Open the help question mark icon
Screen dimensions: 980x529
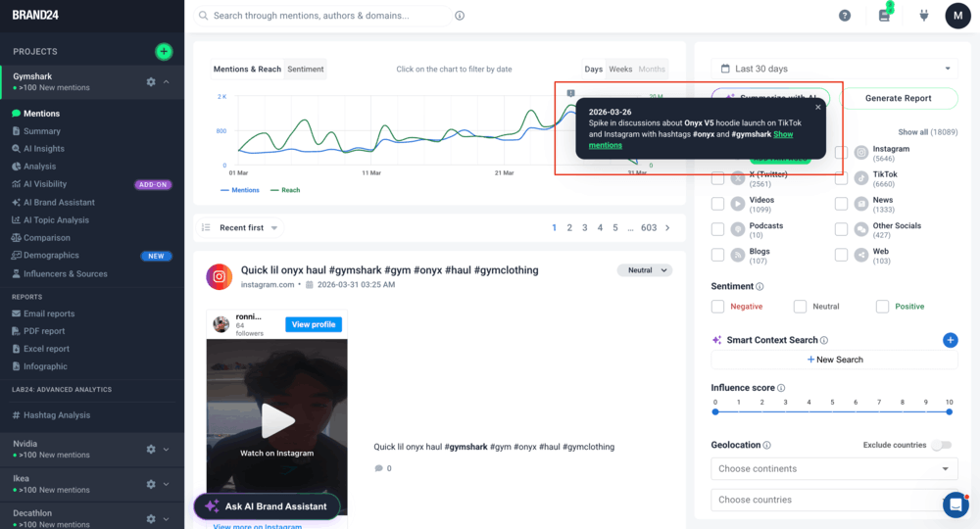point(845,16)
